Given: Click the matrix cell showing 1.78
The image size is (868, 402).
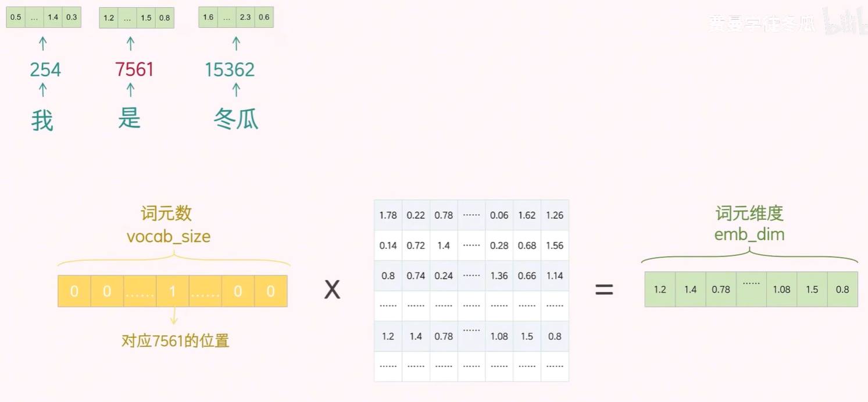Looking at the screenshot, I should click(388, 215).
